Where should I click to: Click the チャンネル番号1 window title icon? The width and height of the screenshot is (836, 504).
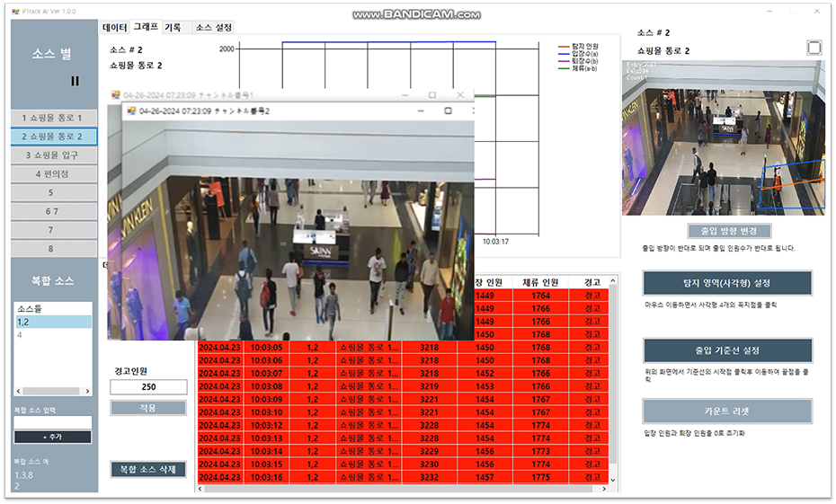pos(116,95)
